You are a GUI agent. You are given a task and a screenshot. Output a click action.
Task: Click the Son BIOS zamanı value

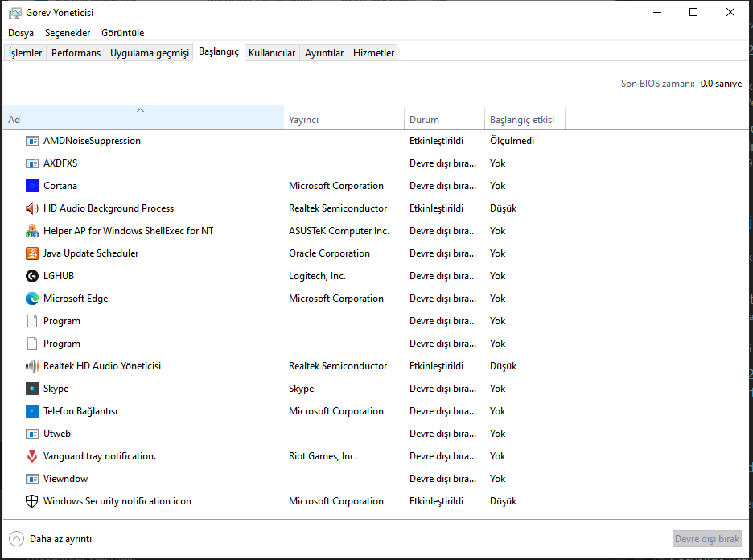(x=722, y=84)
